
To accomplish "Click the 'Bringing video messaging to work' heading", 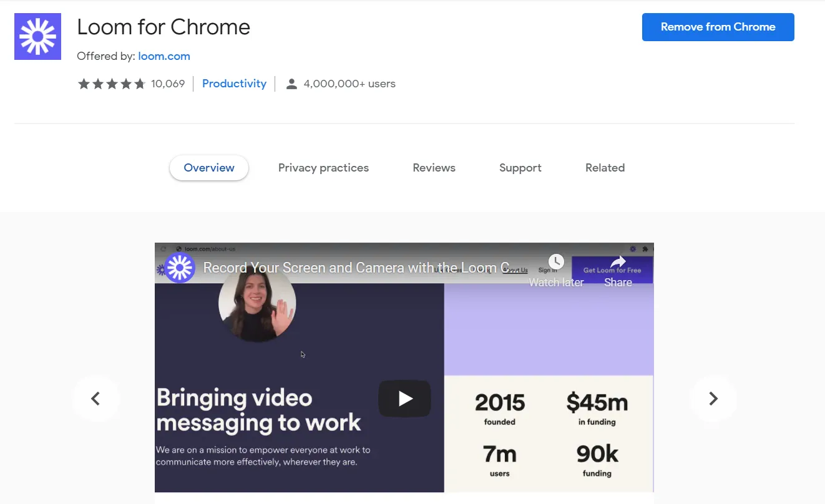I will pyautogui.click(x=258, y=410).
